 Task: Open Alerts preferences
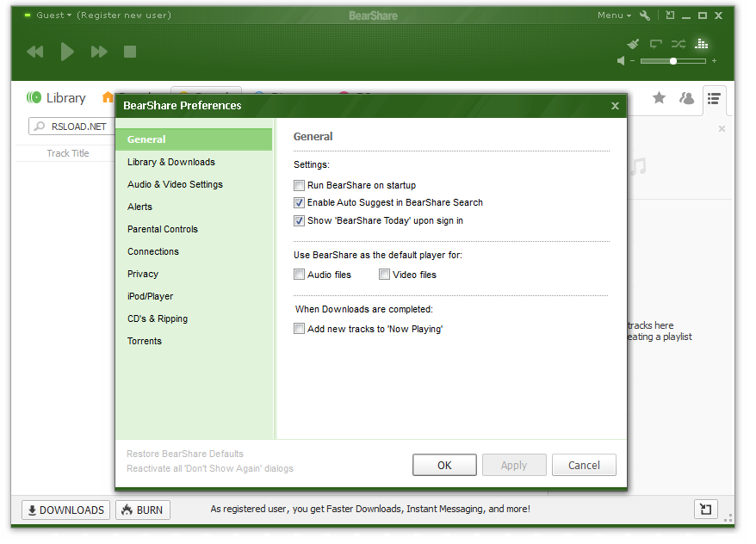[x=139, y=207]
